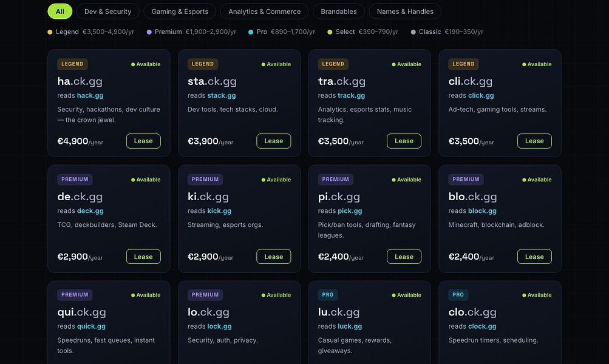
Task: Lease the ha.ck.gg domain
Action: click(143, 141)
